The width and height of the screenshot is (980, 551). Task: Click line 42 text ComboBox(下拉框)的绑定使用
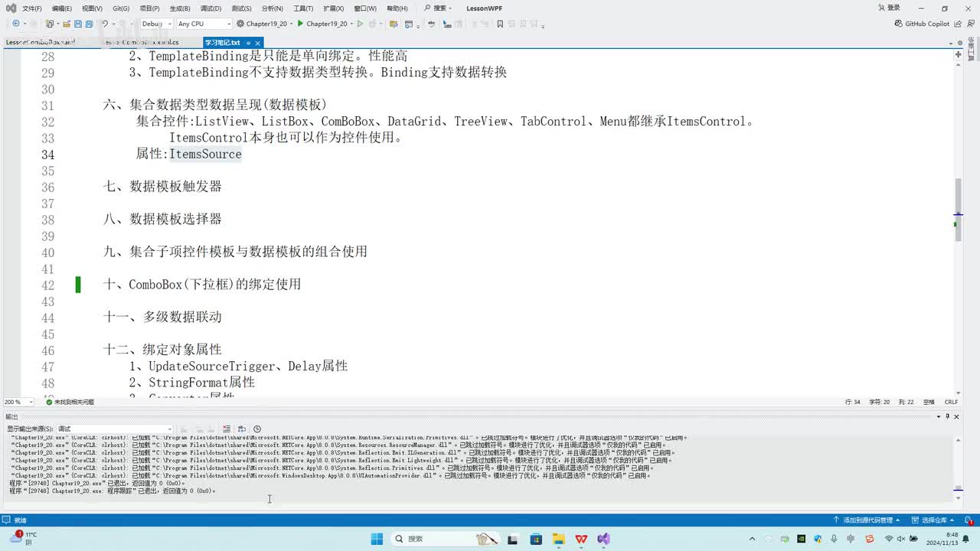(214, 285)
